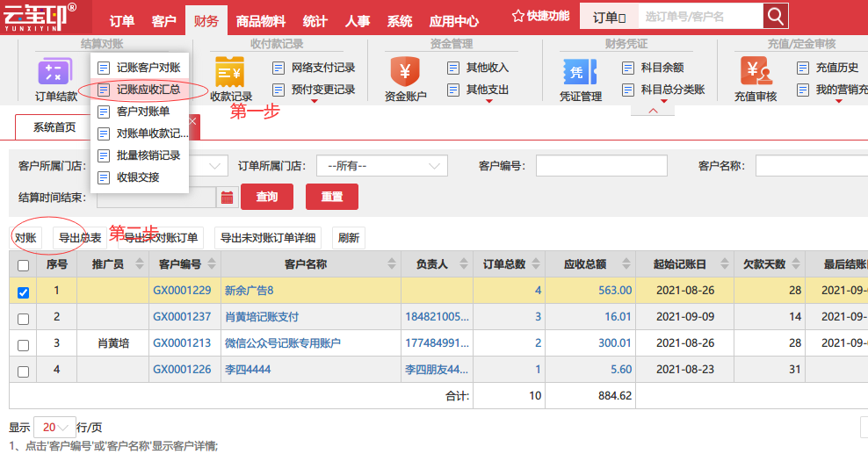The height and width of the screenshot is (454, 868).
Task: Toggle the select-all header checkbox
Action: click(23, 265)
